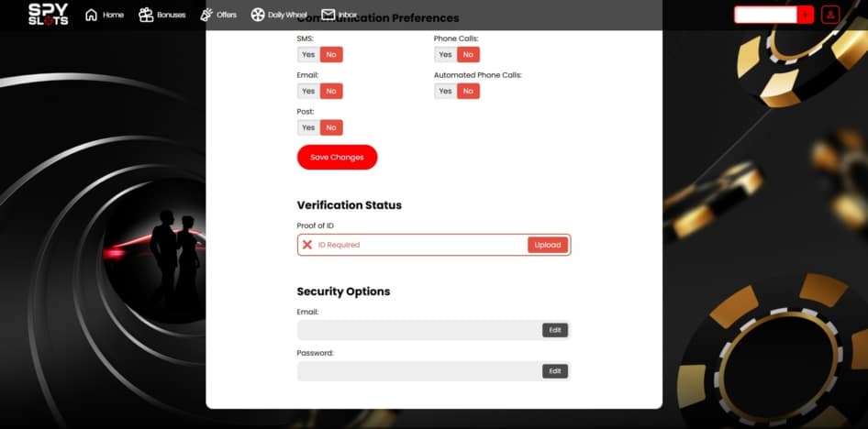Set Phone Calls preference to Yes

(x=445, y=55)
